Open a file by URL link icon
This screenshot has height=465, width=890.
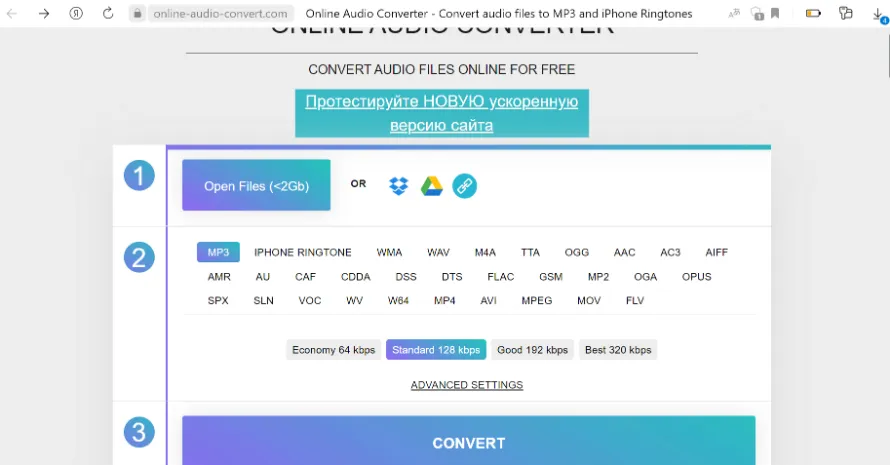click(464, 186)
